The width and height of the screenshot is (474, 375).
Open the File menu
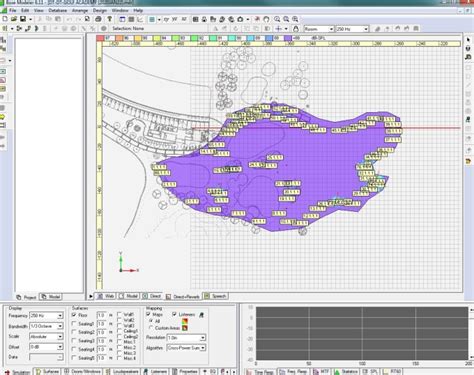tap(12, 10)
